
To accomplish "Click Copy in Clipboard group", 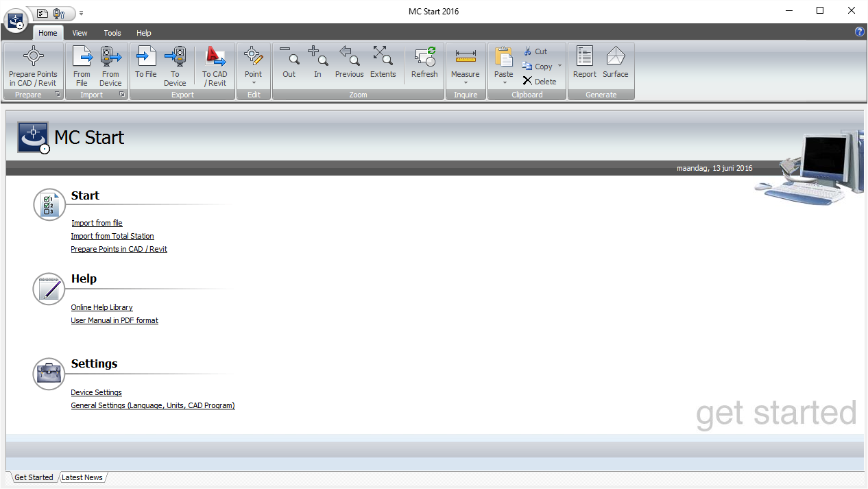I will tap(537, 67).
